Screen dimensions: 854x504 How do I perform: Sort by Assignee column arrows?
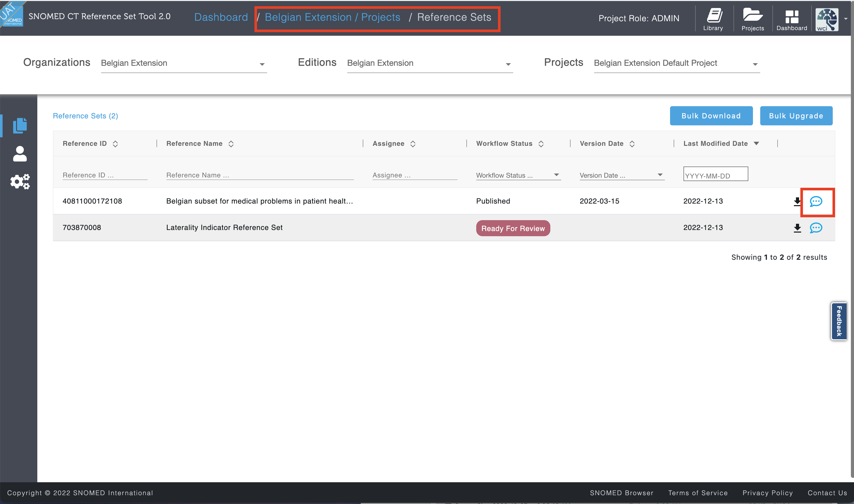click(413, 144)
